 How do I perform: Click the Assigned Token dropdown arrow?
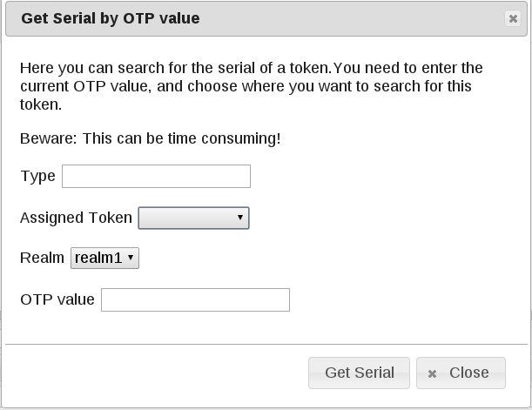(x=240, y=218)
